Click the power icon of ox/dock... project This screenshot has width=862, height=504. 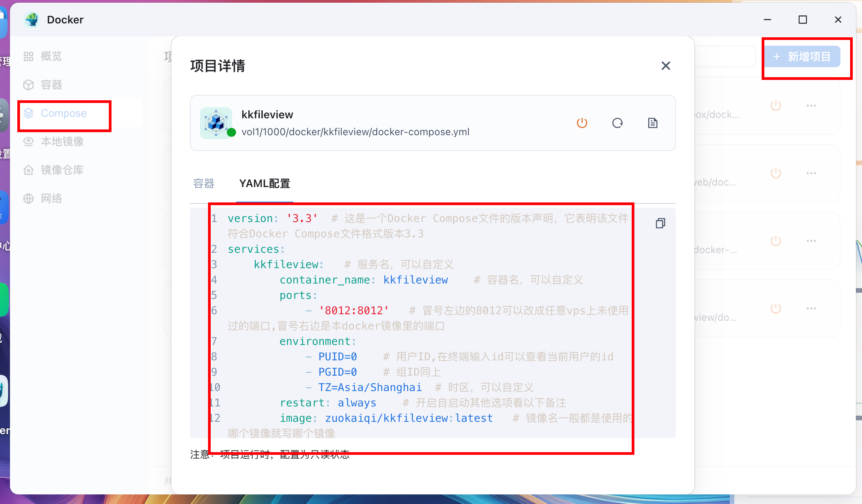[776, 106]
